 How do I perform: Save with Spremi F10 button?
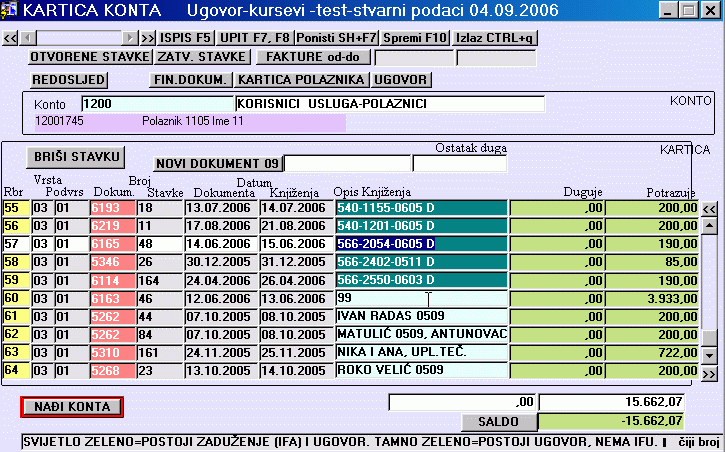click(415, 38)
